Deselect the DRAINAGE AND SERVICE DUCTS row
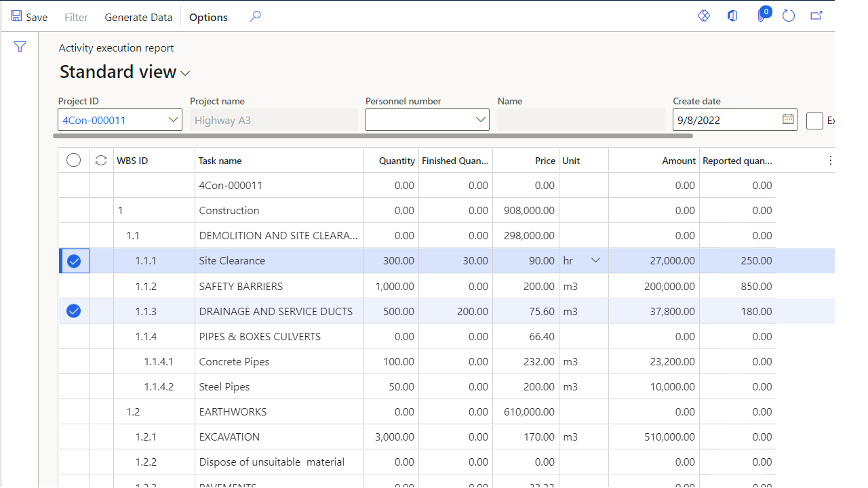 [74, 311]
